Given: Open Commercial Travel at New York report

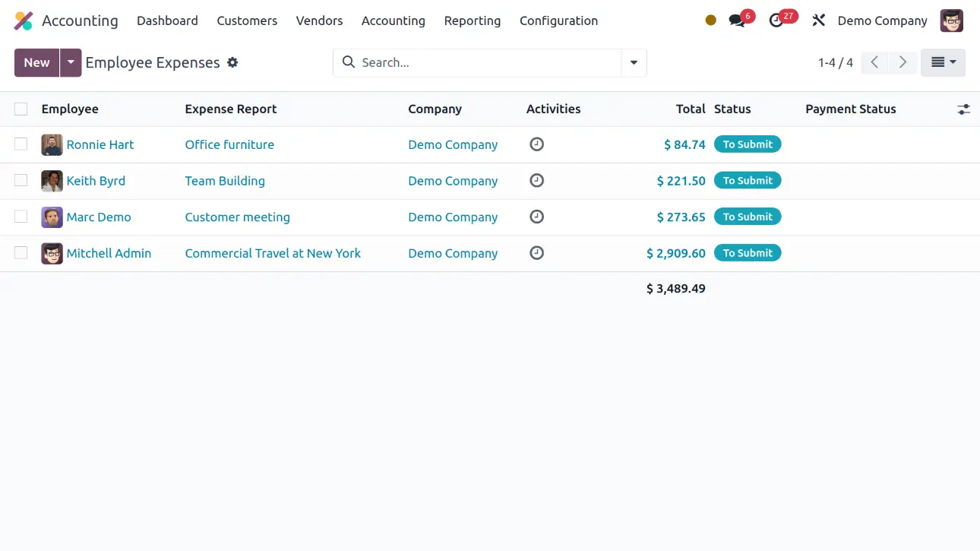Looking at the screenshot, I should pos(273,253).
